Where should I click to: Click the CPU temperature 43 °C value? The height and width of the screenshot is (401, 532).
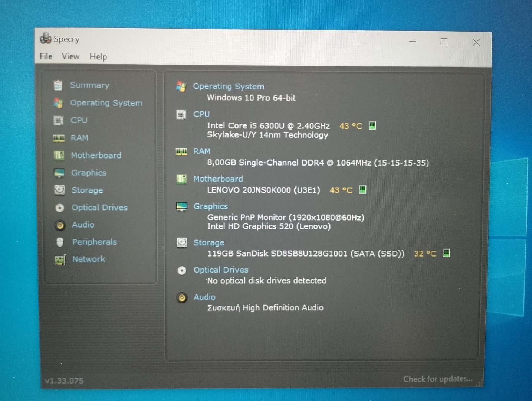coord(351,126)
